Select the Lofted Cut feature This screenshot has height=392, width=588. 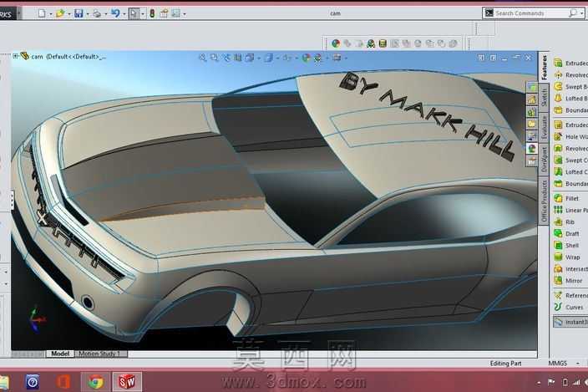570,172
